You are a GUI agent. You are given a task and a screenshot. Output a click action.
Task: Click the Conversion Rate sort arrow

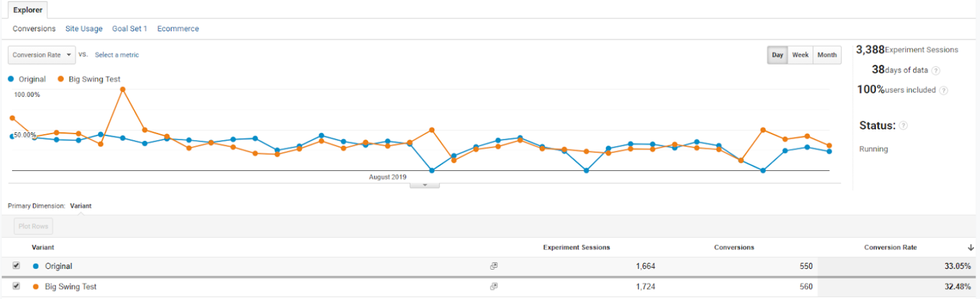pos(969,247)
